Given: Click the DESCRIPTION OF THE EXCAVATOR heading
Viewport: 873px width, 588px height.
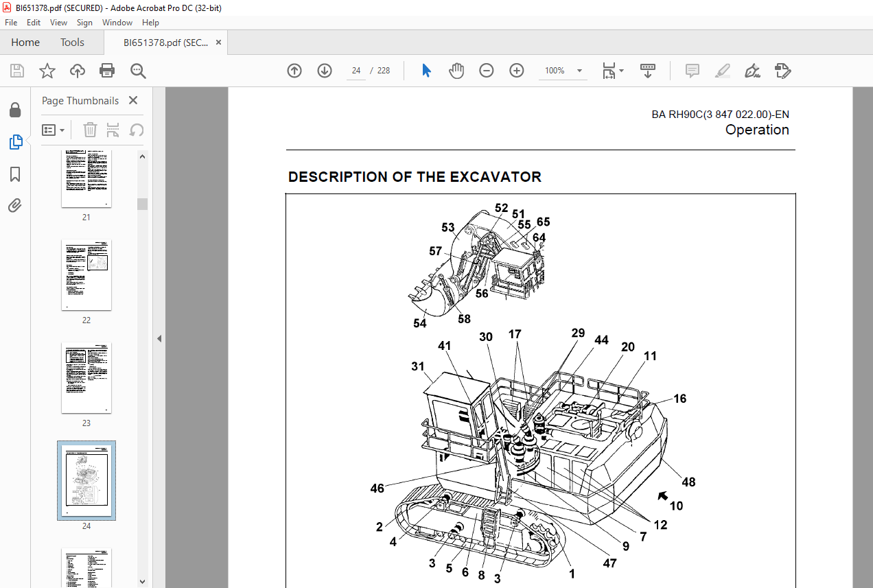Looking at the screenshot, I should pos(415,177).
